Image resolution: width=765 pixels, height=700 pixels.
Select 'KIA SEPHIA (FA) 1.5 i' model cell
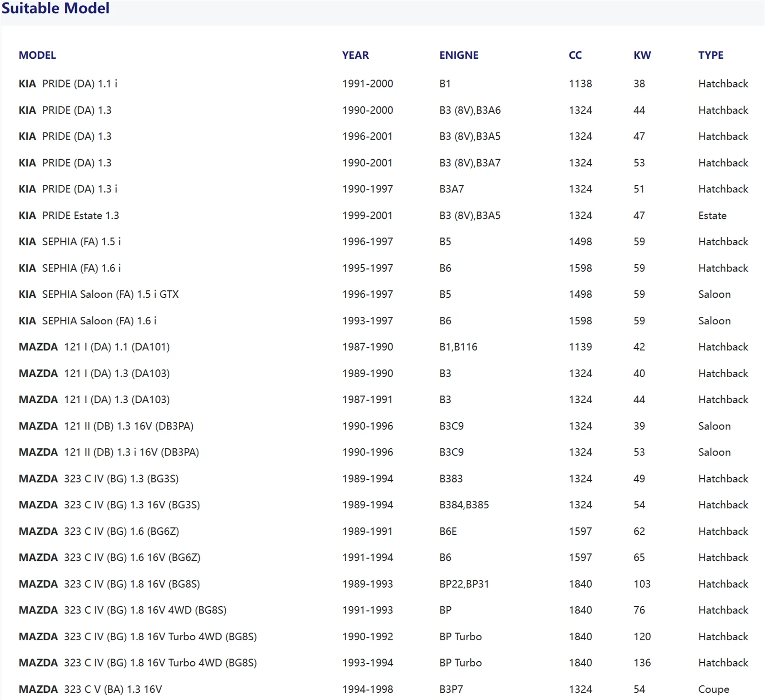[70, 241]
